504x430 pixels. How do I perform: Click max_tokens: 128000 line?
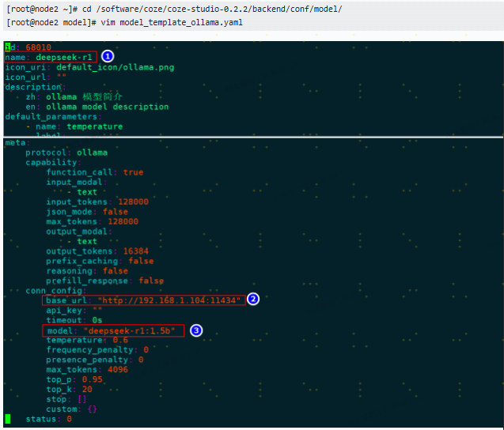pyautogui.click(x=93, y=221)
